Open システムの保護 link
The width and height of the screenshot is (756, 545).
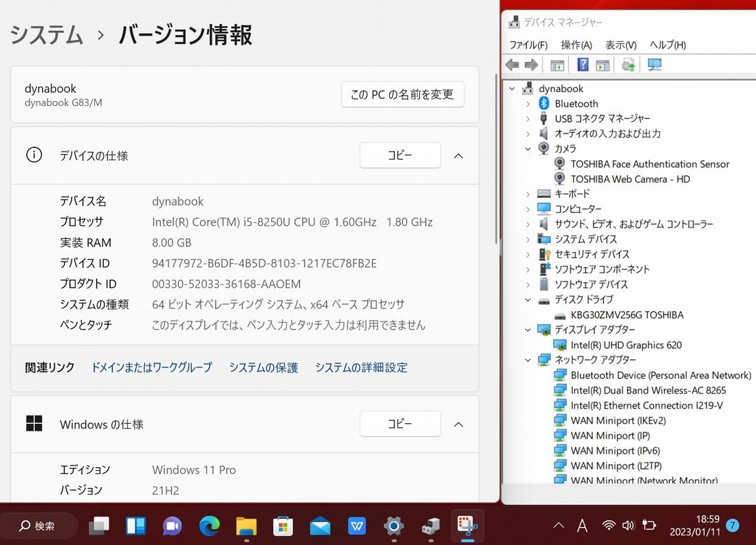click(263, 367)
